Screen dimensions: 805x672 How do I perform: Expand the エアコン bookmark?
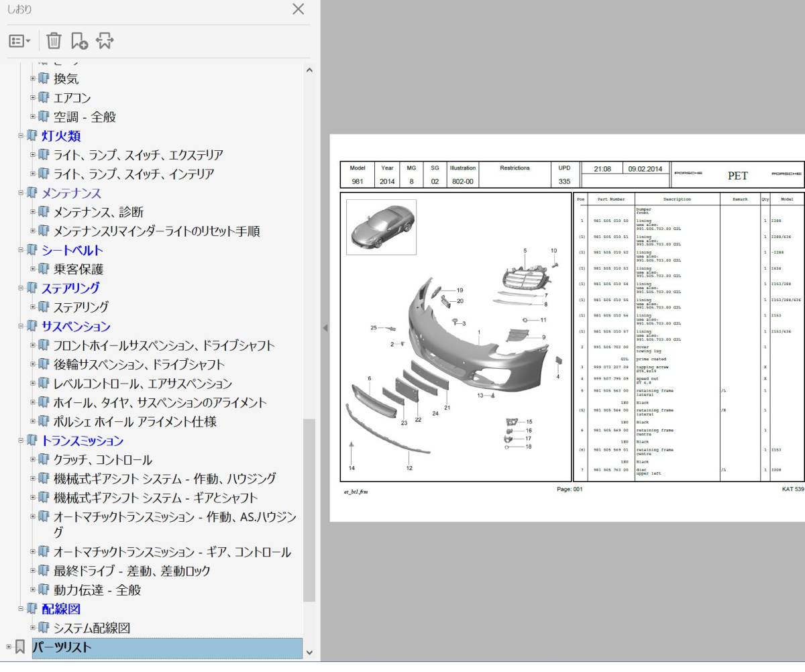32,97
